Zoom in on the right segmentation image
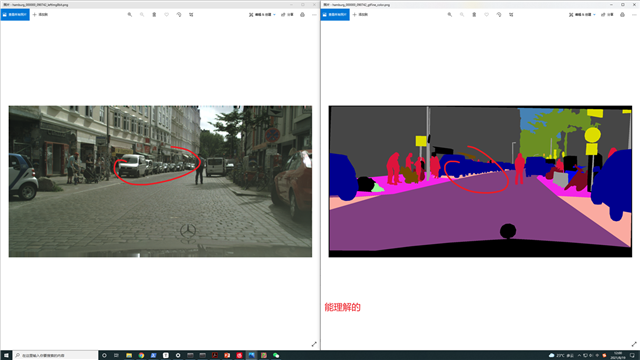 tap(450, 15)
